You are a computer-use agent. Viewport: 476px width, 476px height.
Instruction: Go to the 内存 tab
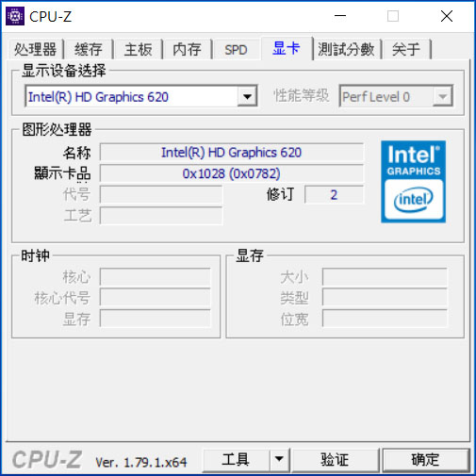(x=188, y=49)
